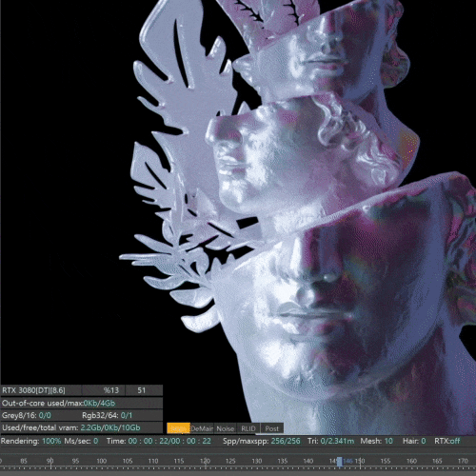Click the Spp/maxspp 256/256 readout
The height and width of the screenshot is (476, 476).
[262, 441]
